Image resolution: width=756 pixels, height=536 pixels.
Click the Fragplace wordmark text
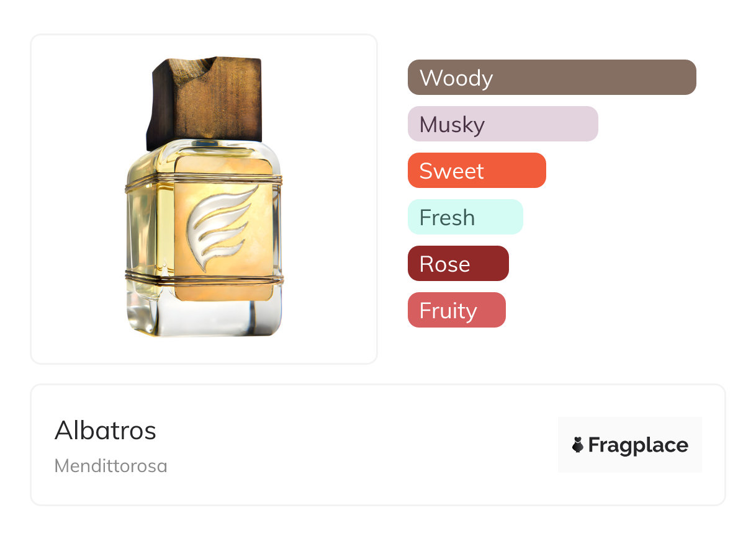[x=638, y=445]
